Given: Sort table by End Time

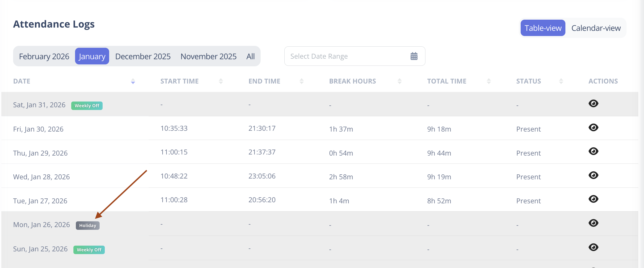Looking at the screenshot, I should [302, 81].
